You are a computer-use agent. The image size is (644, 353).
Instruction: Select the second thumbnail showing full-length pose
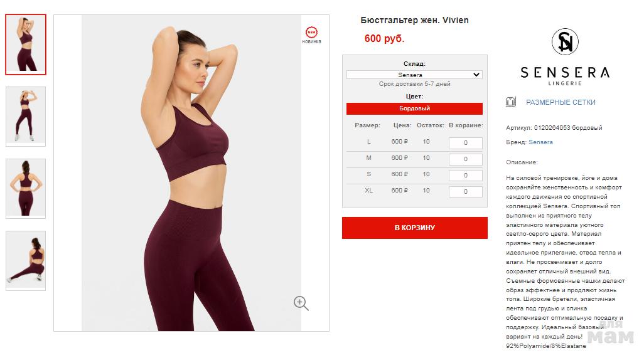[26, 116]
